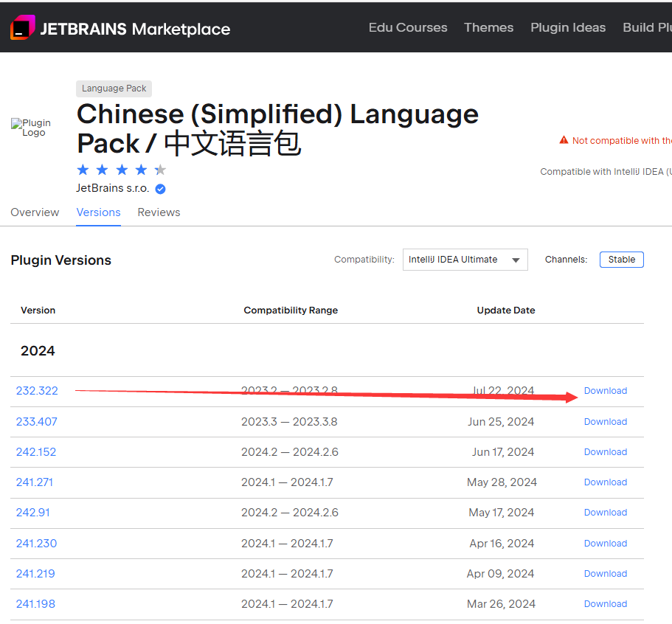
Task: Open version 241.271 details
Action: 34,482
